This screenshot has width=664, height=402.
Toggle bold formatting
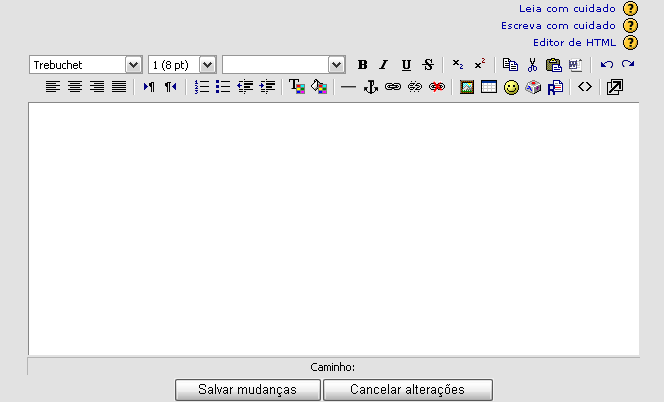(362, 65)
